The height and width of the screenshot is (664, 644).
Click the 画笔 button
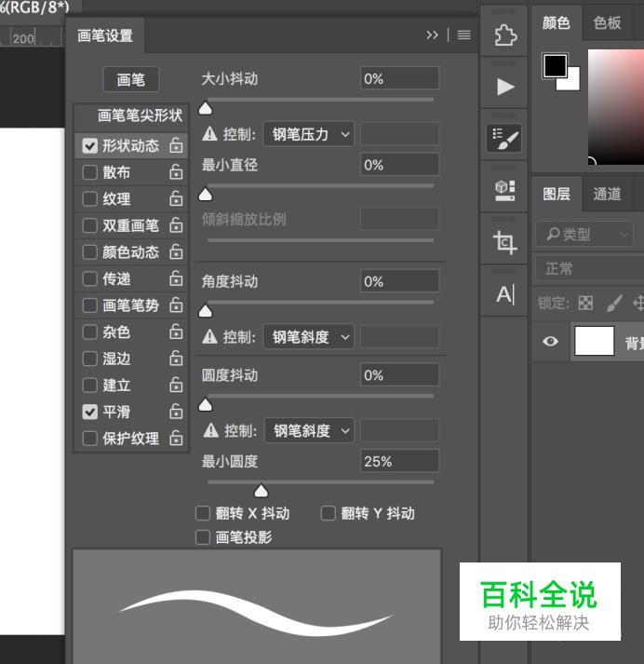[131, 79]
